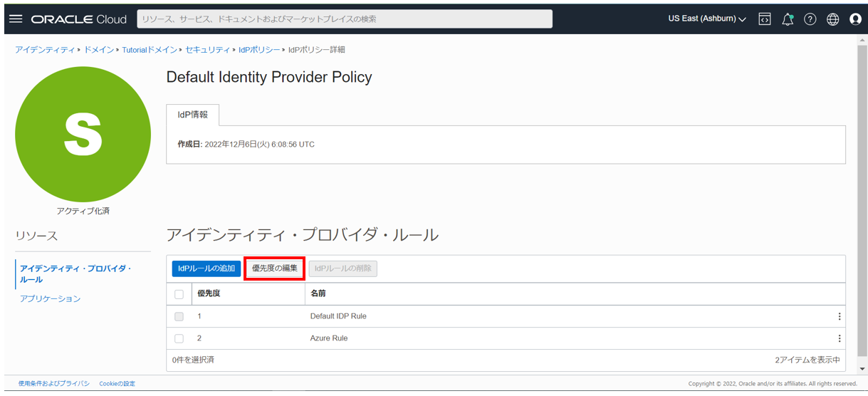
Task: View notifications via the bell icon
Action: (x=787, y=19)
